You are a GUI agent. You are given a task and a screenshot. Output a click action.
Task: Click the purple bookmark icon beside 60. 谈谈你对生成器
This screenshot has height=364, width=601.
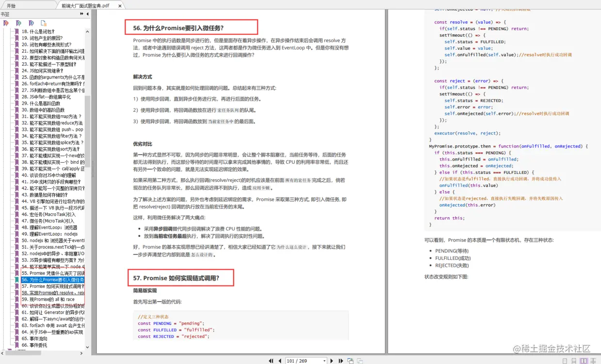pos(17,306)
